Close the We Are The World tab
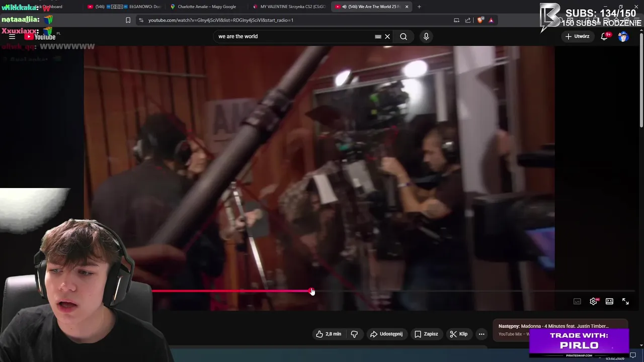 (407, 7)
